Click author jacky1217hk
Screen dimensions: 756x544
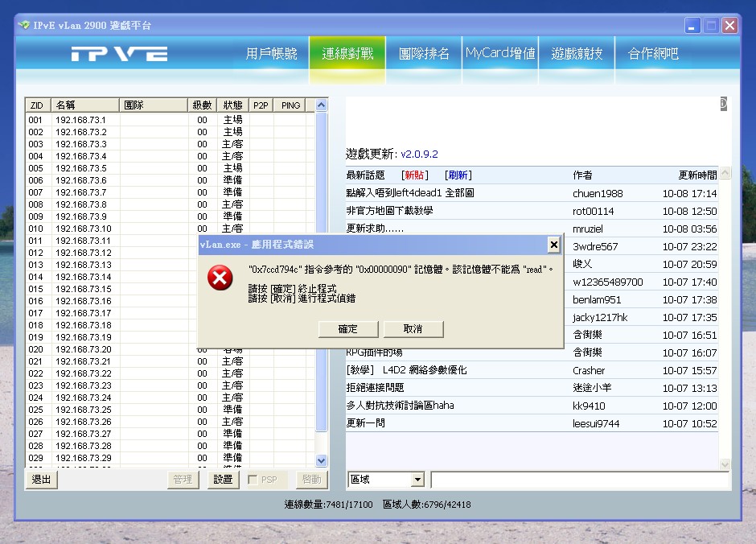point(600,318)
